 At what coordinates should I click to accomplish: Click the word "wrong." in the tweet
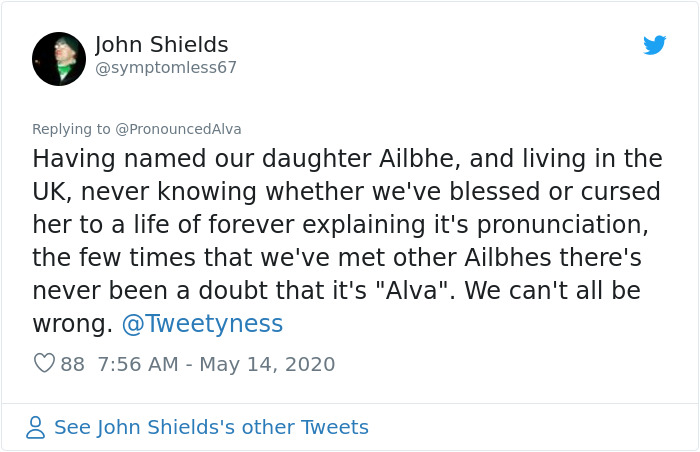[x=72, y=324]
